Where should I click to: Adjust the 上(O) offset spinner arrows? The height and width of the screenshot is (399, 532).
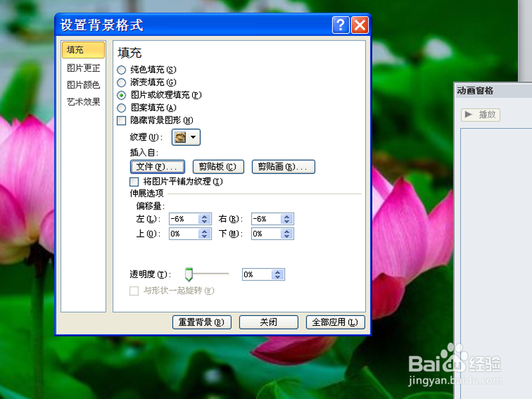(x=205, y=234)
